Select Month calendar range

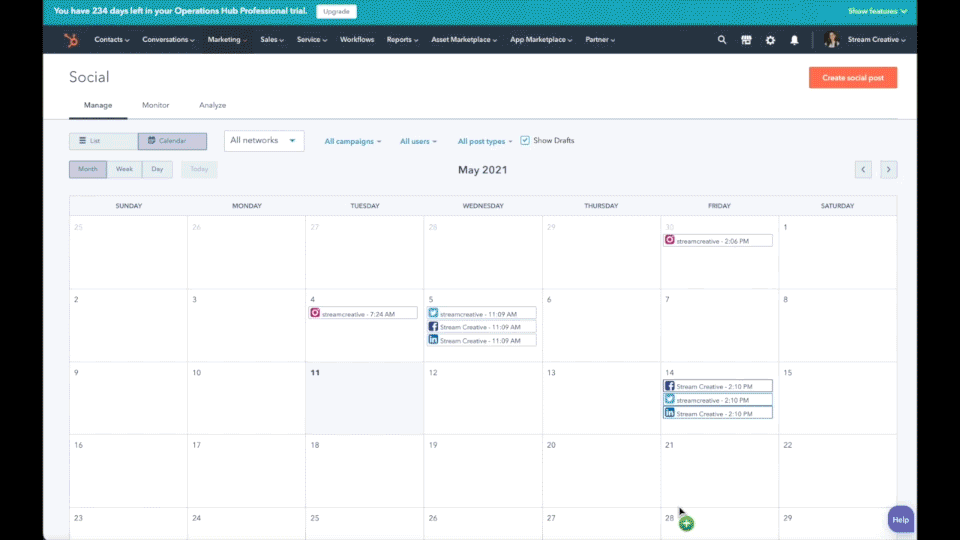[88, 169]
